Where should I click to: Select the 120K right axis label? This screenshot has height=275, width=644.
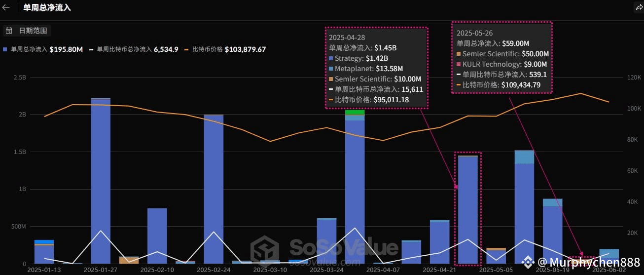coord(634,78)
